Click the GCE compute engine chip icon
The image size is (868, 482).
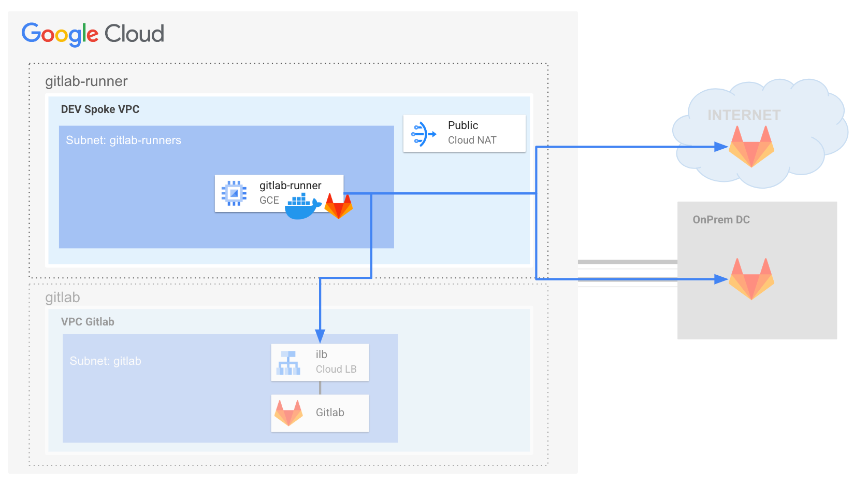click(x=234, y=193)
